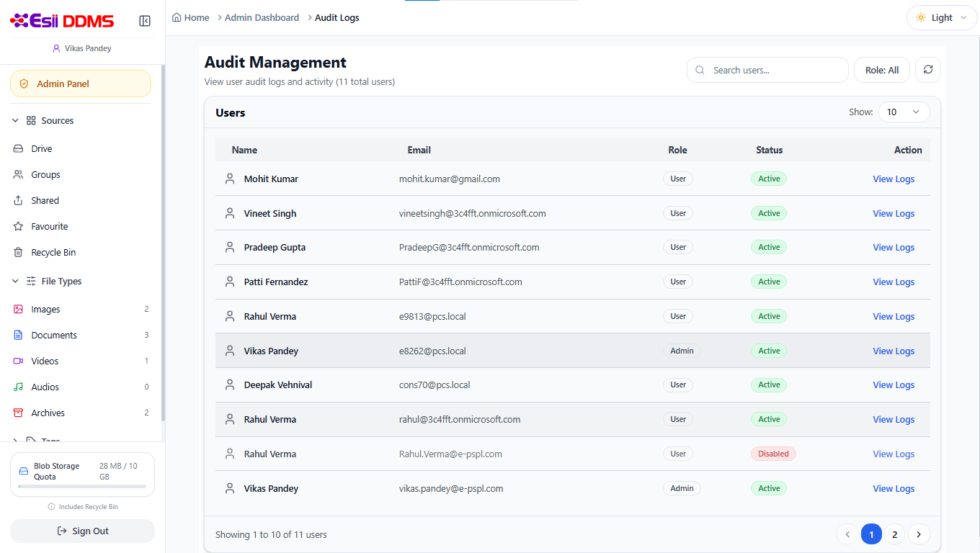View logs for Mohit Kumar
The height and width of the screenshot is (553, 980).
tap(894, 179)
